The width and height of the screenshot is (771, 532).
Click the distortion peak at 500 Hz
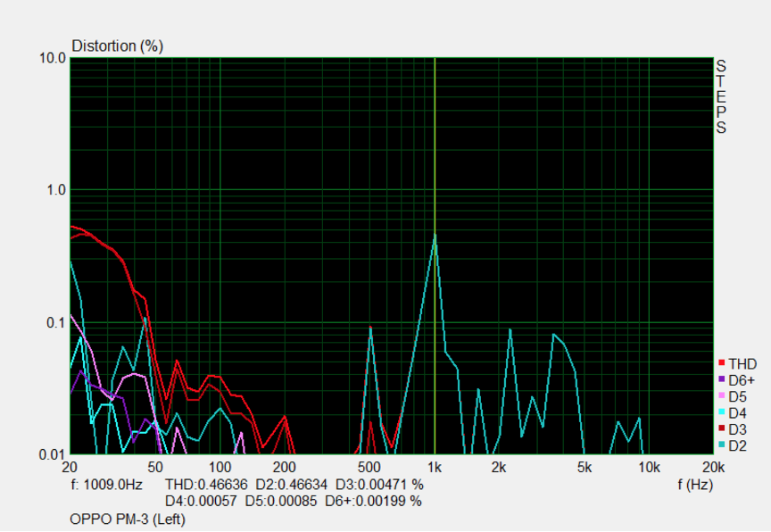point(369,327)
